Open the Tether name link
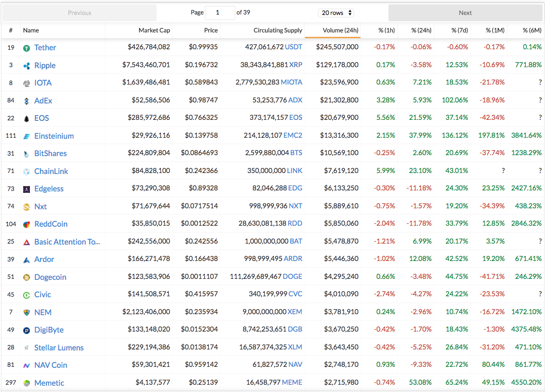545x392 pixels. pos(45,48)
